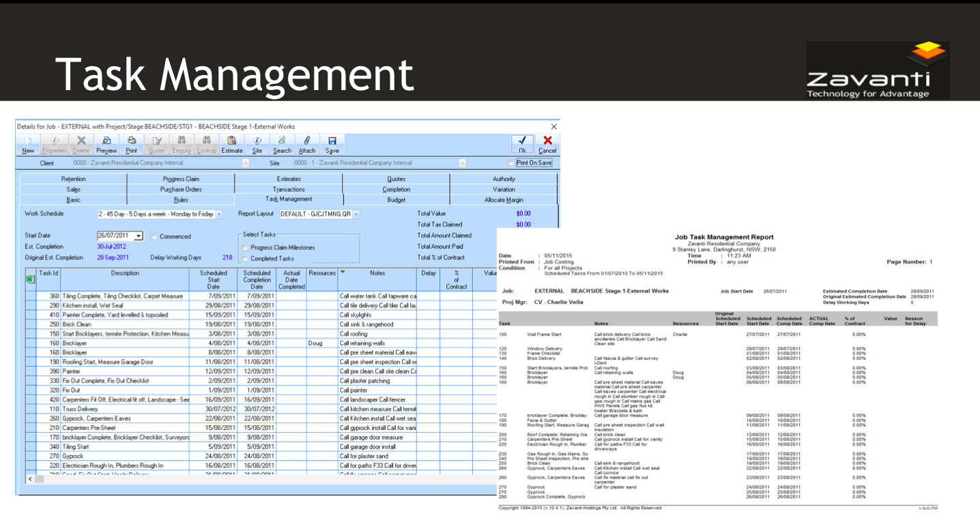Screen dimensions: 980x531
Task: Confirm with the Ok checkmark button
Action: pyautogui.click(x=522, y=144)
